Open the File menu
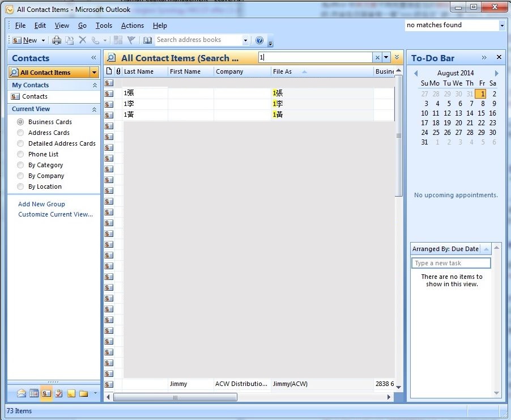Screen dimensions: 511x420 pos(20,26)
